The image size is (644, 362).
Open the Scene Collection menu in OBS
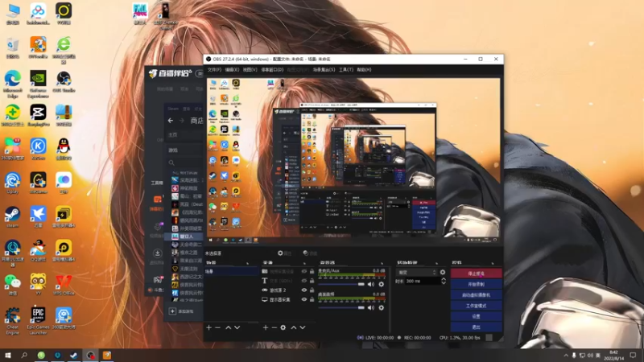coord(324,70)
